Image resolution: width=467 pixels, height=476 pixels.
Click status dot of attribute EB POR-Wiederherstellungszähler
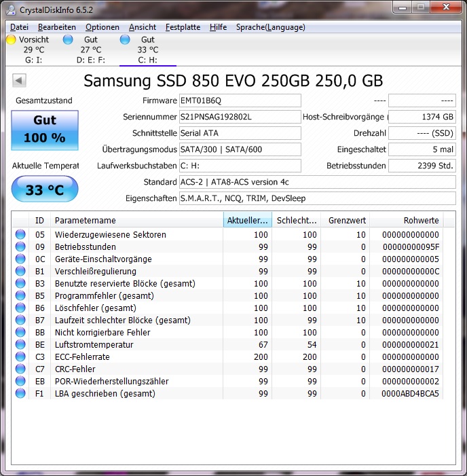coord(20,381)
